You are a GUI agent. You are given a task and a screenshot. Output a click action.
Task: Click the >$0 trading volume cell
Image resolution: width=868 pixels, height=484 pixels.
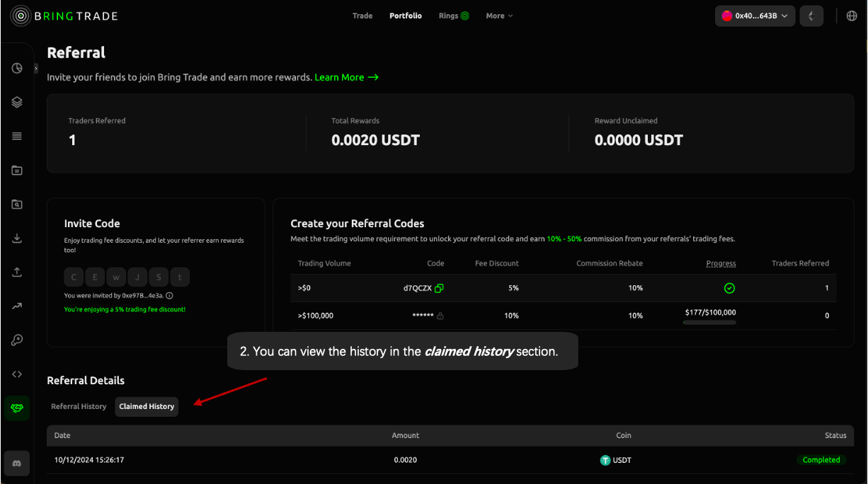tap(304, 288)
